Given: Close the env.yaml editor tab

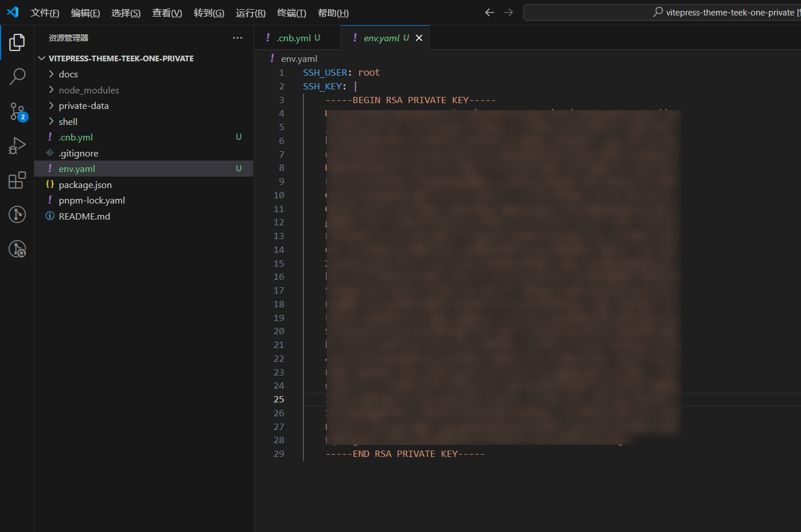Looking at the screenshot, I should pyautogui.click(x=419, y=38).
